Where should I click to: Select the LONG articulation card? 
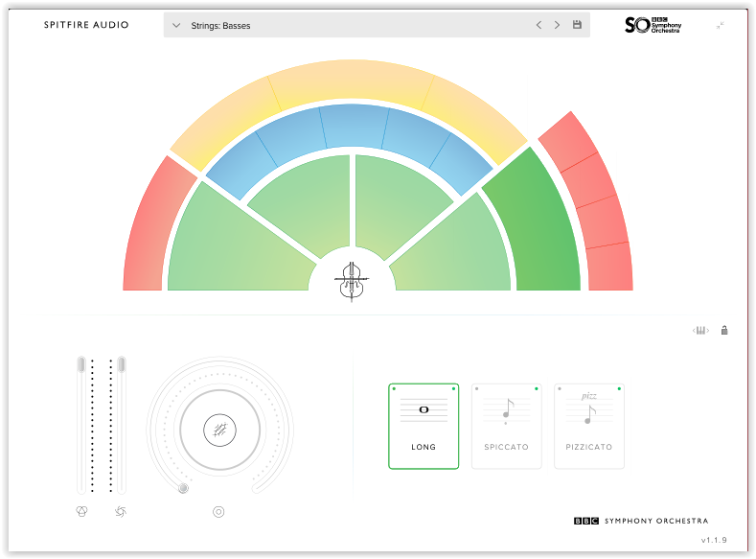click(424, 427)
